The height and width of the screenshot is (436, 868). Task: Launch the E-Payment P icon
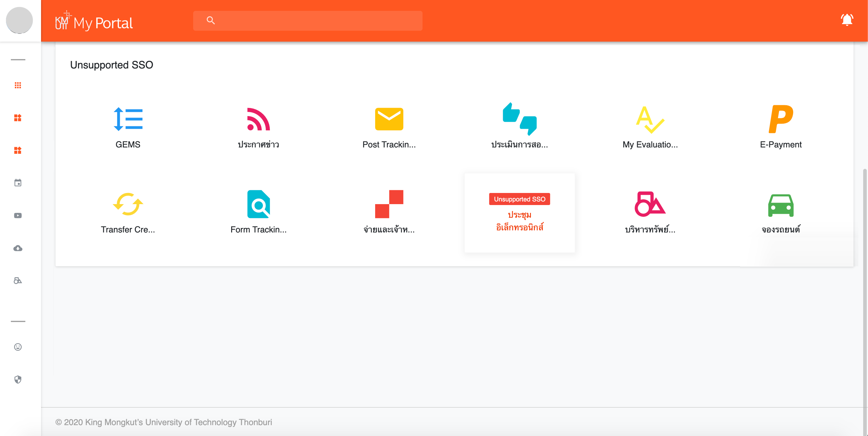coord(780,119)
